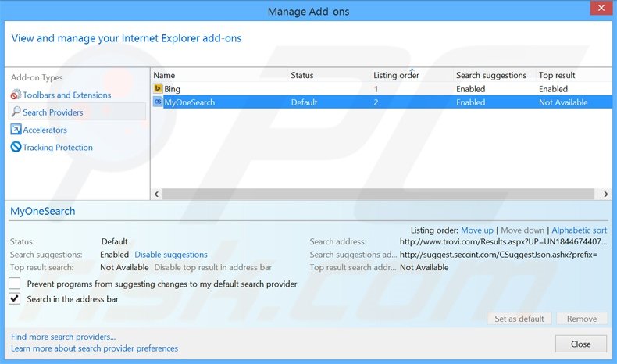Click Disable top result in address bar
This screenshot has width=617, height=364.
click(213, 267)
